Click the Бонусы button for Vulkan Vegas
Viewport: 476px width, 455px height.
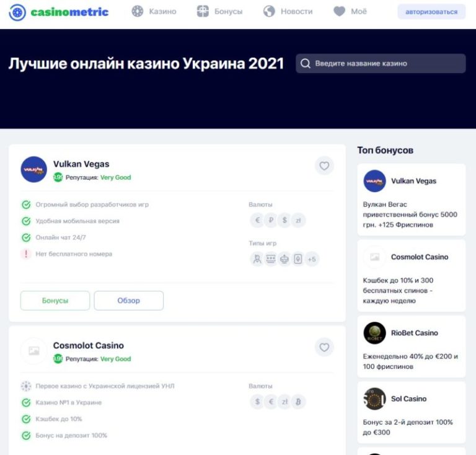(x=55, y=301)
